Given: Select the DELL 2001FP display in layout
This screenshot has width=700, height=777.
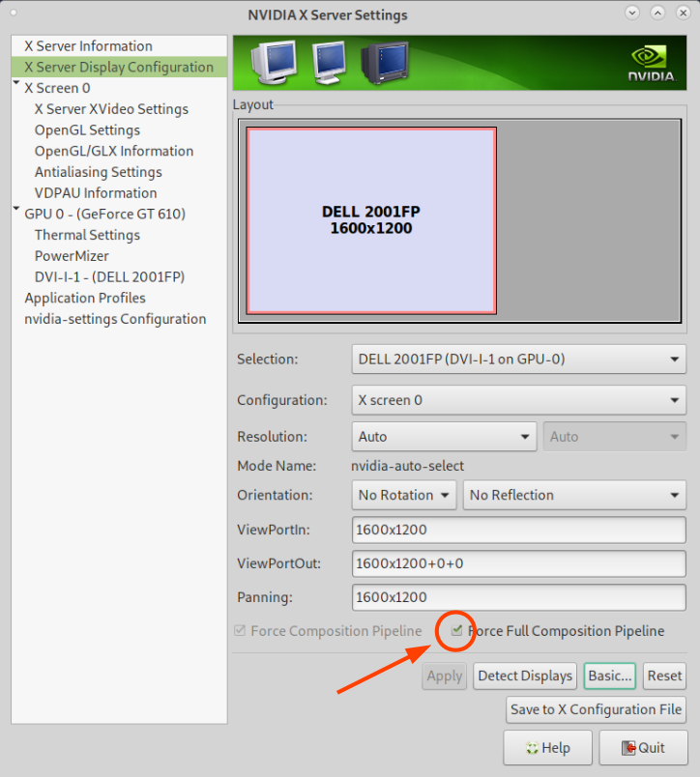Looking at the screenshot, I should (x=371, y=220).
